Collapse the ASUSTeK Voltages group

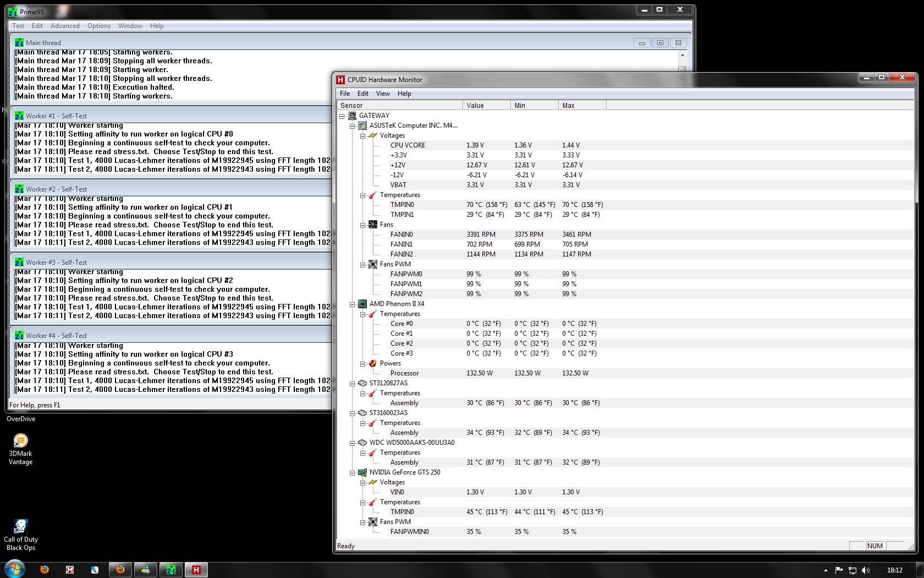click(x=363, y=136)
